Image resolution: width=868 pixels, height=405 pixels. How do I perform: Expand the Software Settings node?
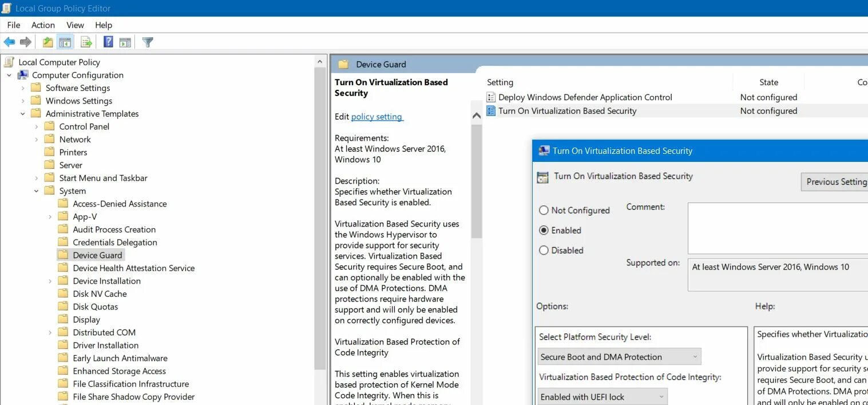(23, 88)
